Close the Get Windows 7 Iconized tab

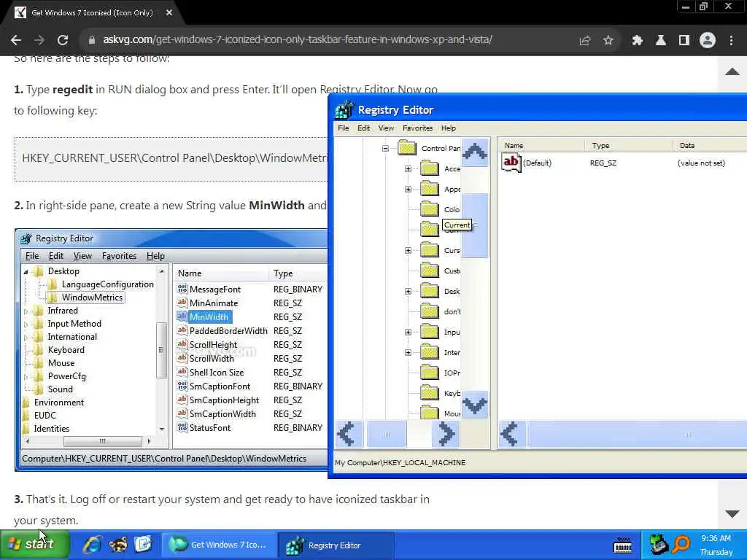click(169, 13)
